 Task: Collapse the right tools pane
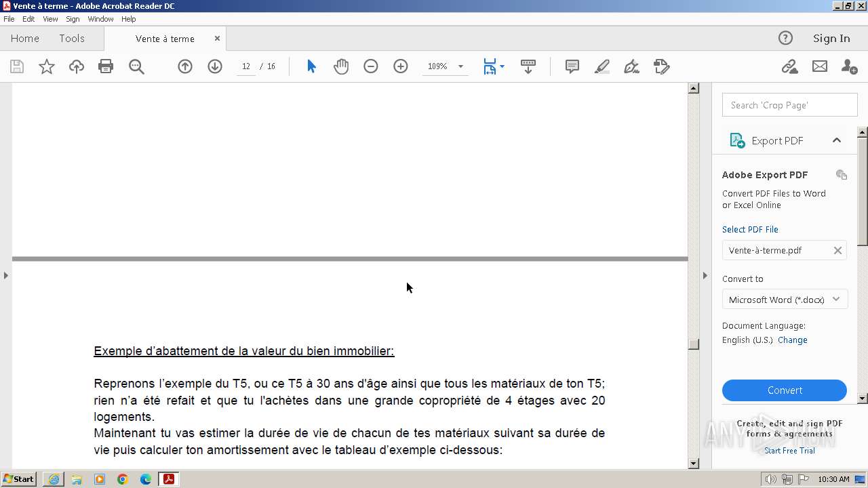click(705, 275)
